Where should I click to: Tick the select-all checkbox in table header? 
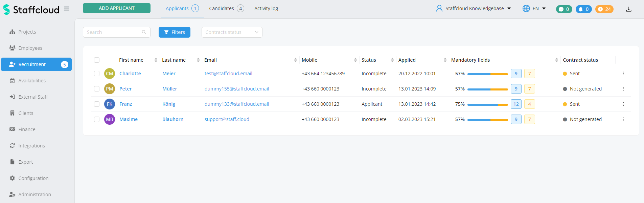click(x=97, y=60)
